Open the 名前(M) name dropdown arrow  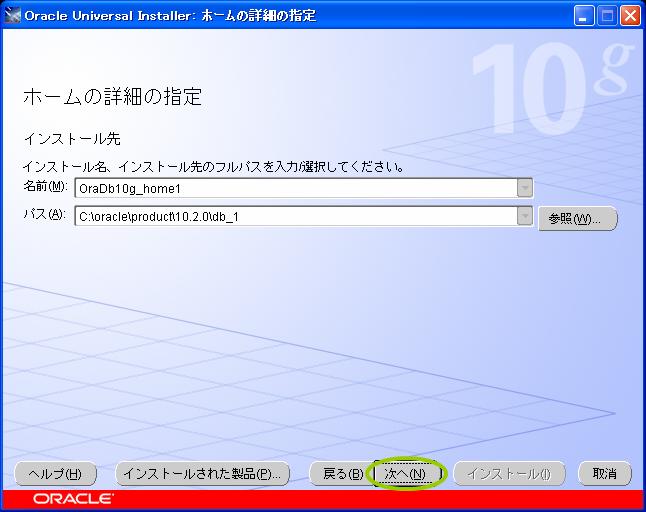pyautogui.click(x=525, y=188)
